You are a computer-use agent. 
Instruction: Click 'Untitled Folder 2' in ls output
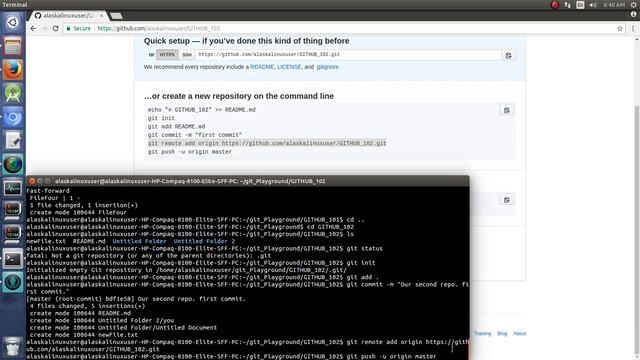click(x=204, y=241)
